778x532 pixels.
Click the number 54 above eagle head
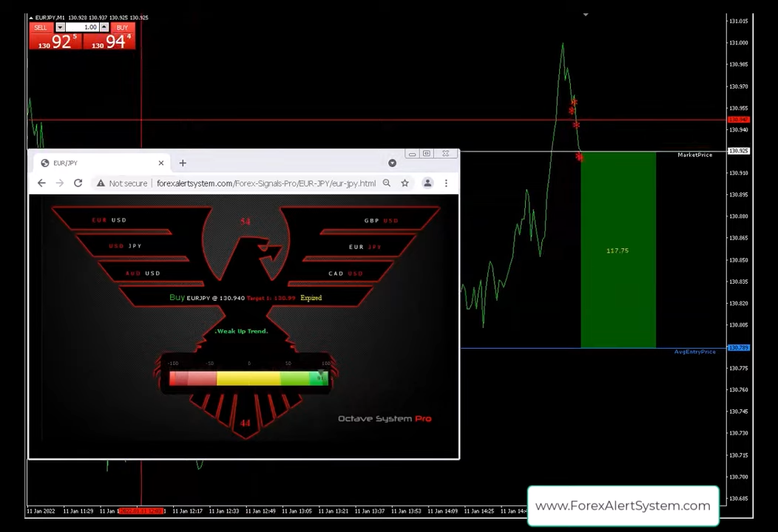(x=245, y=222)
